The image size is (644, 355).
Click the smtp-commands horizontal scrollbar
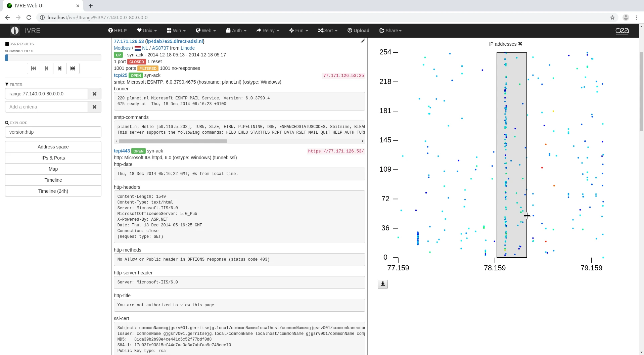pyautogui.click(x=173, y=141)
